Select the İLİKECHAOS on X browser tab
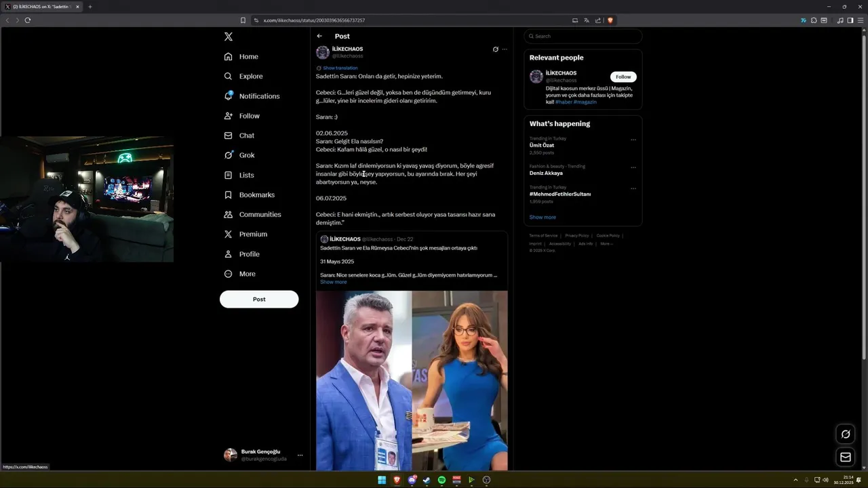 [x=42, y=7]
